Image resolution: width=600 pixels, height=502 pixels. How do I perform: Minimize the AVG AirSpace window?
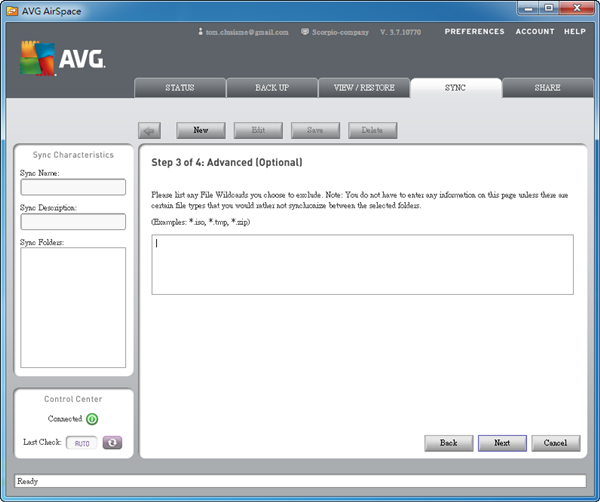528,8
